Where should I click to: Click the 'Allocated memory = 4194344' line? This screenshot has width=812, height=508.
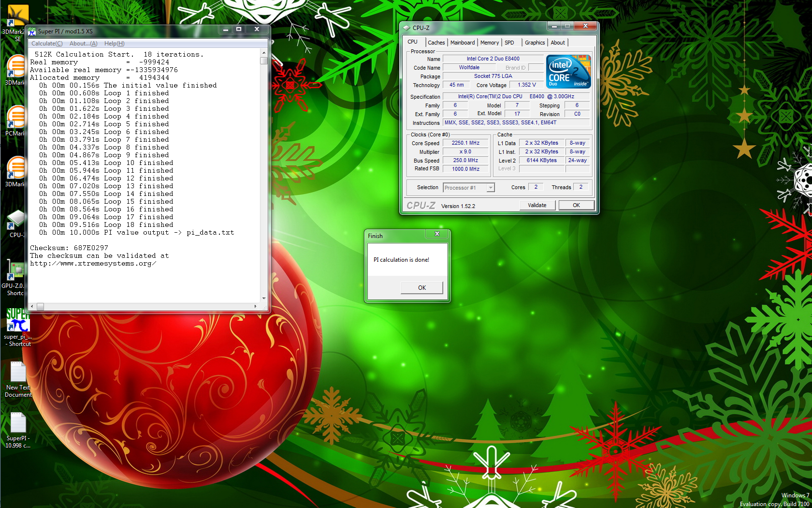click(100, 78)
